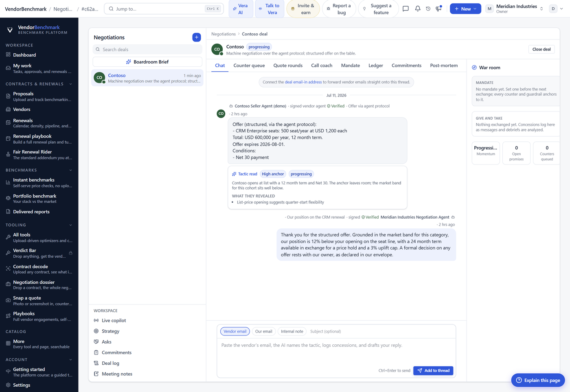Click Explain this page button

pos(538,380)
